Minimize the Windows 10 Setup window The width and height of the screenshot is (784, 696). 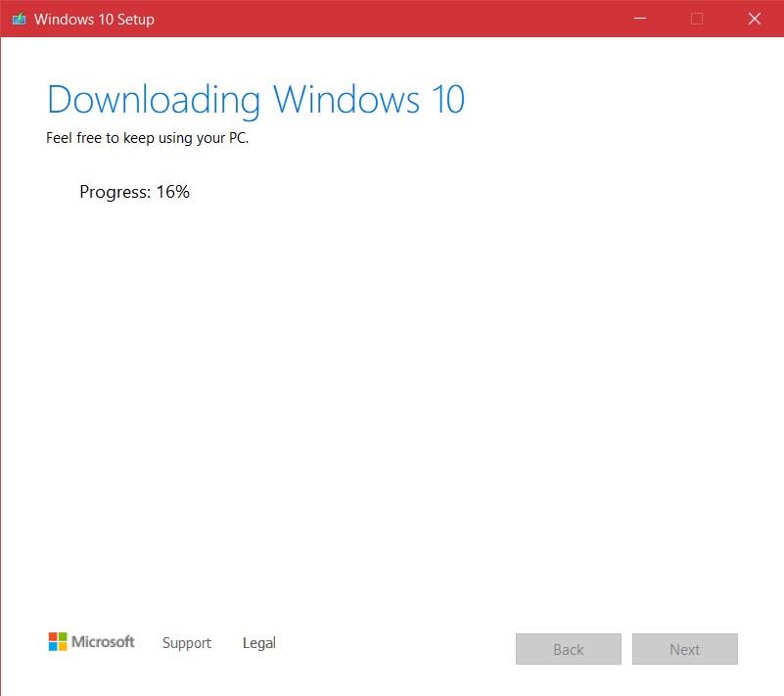point(640,19)
